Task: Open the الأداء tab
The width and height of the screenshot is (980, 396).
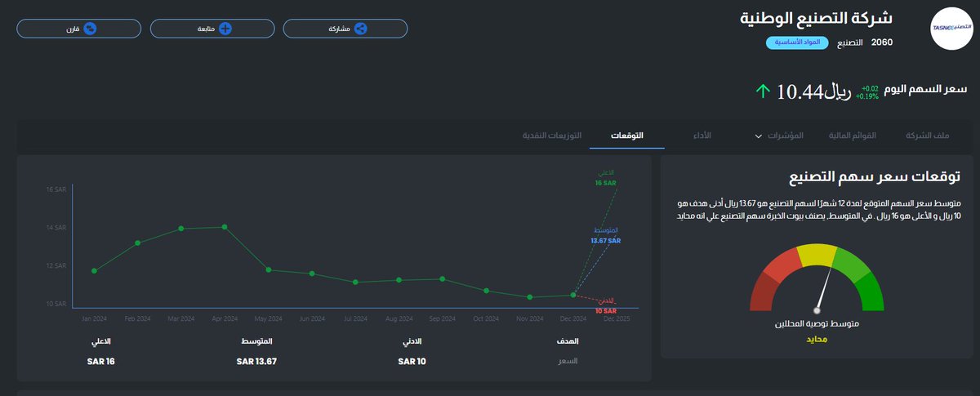Action: [x=702, y=135]
